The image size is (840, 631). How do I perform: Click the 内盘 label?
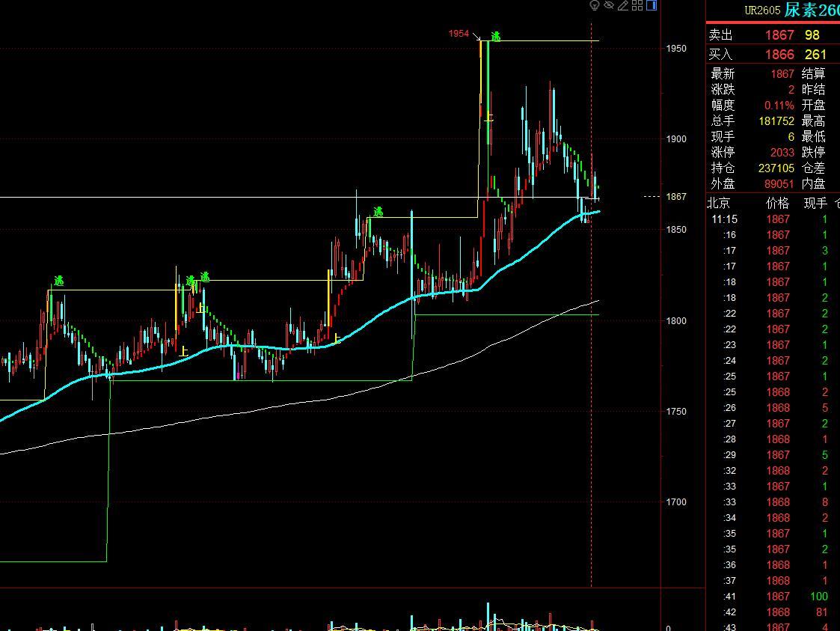pos(813,184)
